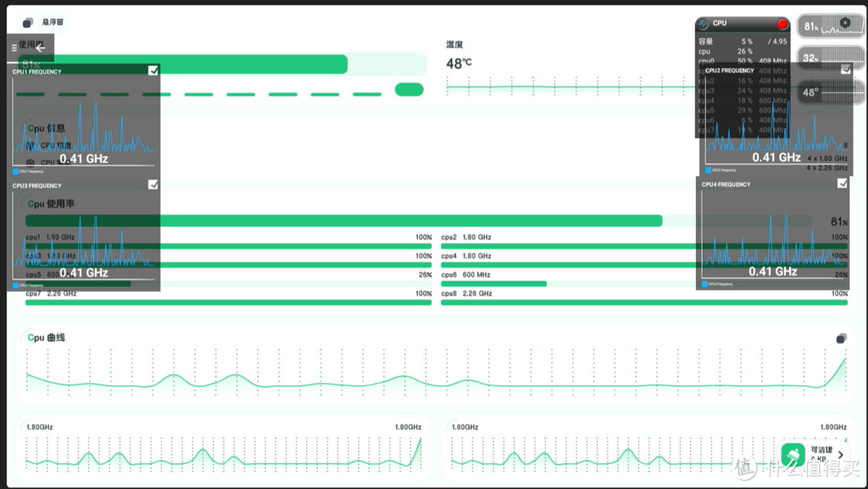Click the cpu8 2.26 GHz usage bar
Screen dimensions: 868x489
tap(645, 303)
